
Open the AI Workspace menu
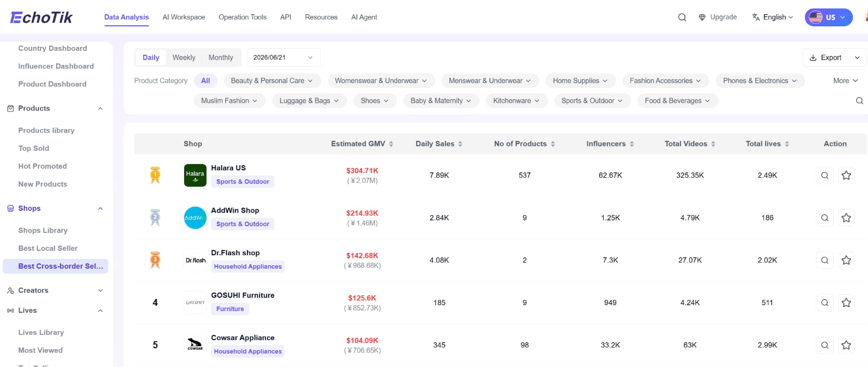(184, 17)
